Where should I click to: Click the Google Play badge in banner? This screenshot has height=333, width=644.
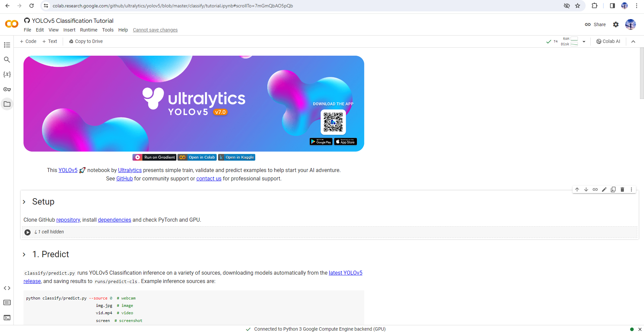tap(321, 142)
